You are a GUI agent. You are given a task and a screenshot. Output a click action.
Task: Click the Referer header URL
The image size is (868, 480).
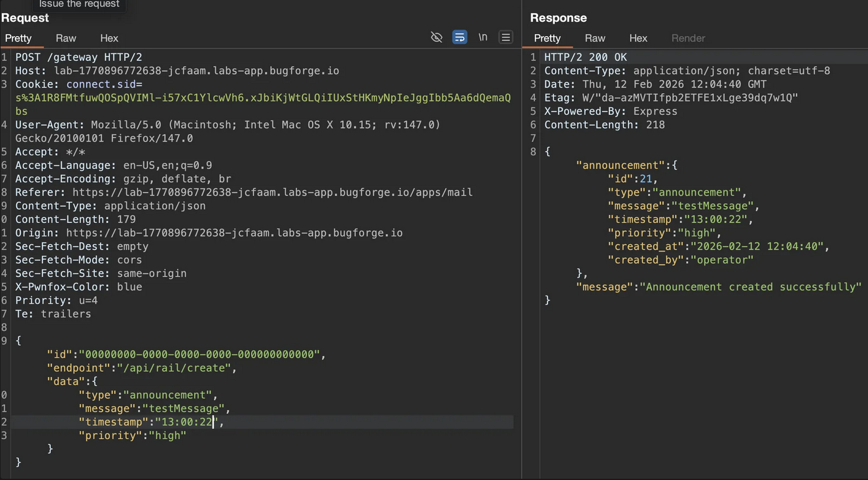point(272,192)
